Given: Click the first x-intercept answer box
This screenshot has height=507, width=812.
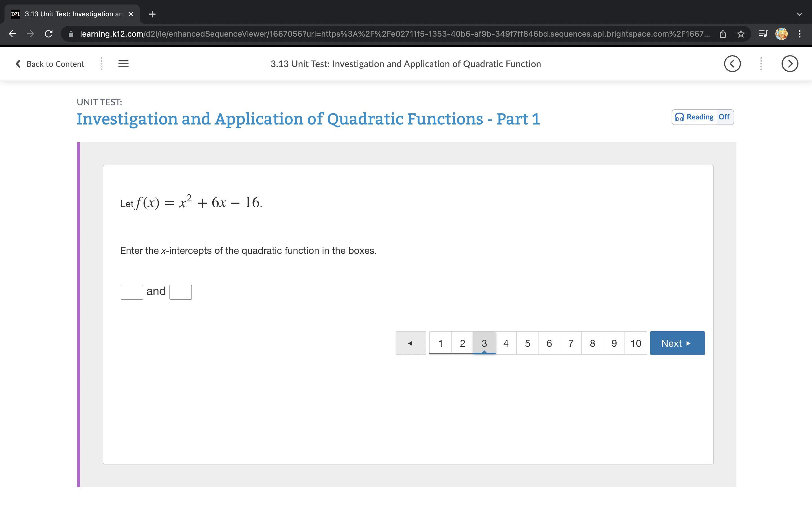Looking at the screenshot, I should pos(132,292).
